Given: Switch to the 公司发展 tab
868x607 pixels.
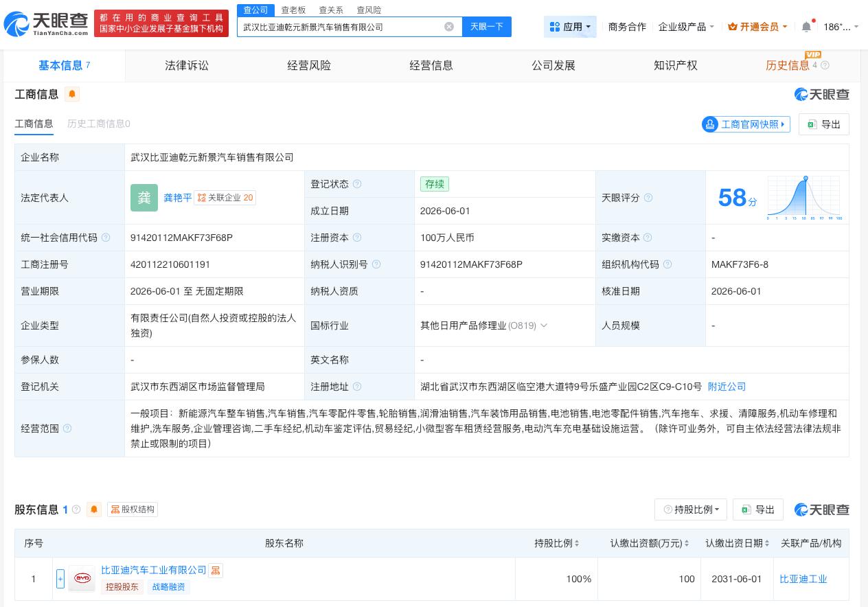Looking at the screenshot, I should 553,65.
